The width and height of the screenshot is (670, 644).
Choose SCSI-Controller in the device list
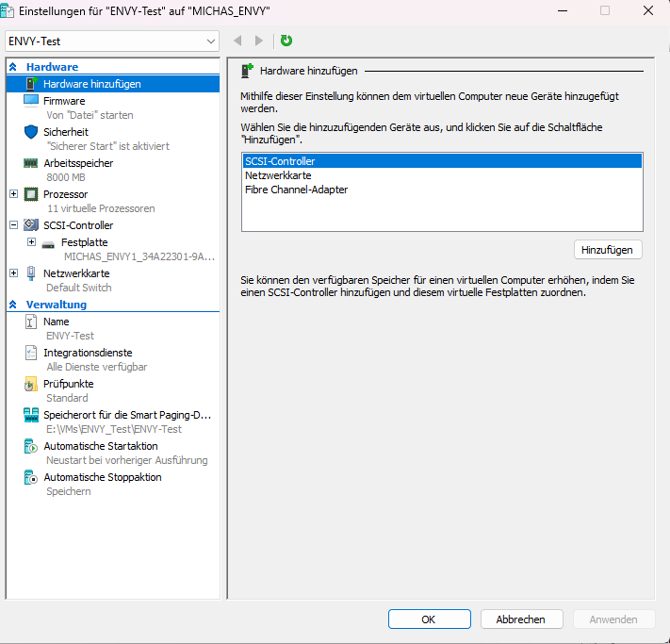(442, 161)
